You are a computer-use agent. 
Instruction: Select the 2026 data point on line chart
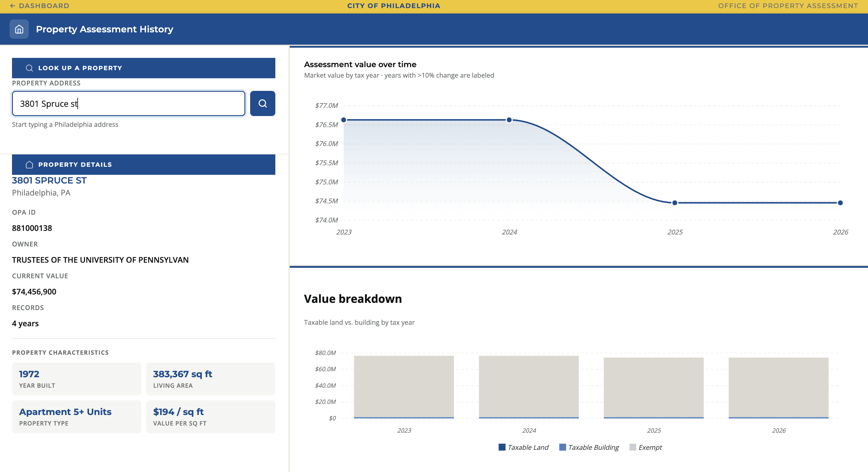click(x=840, y=203)
